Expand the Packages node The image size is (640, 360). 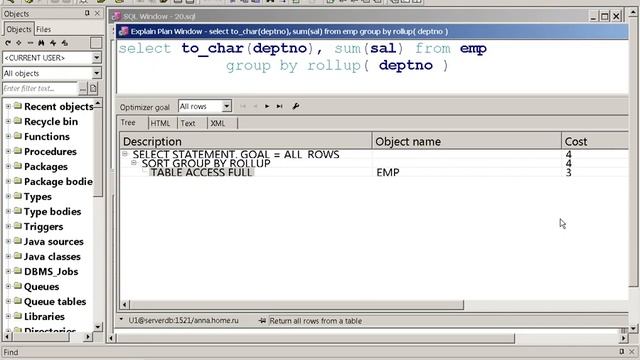[x=8, y=166]
